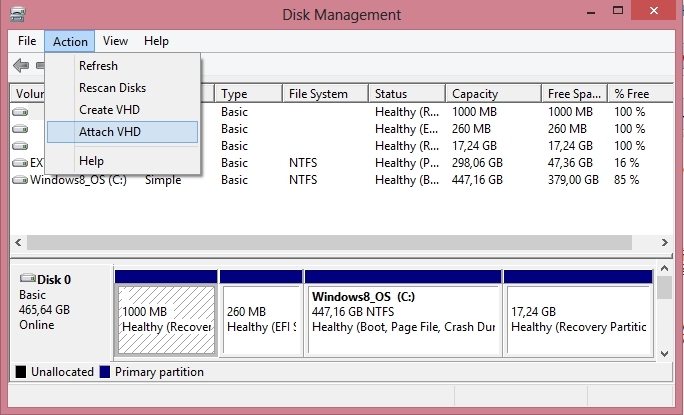The width and height of the screenshot is (684, 415).
Task: Click the Disk Management title bar icon
Action: [17, 14]
